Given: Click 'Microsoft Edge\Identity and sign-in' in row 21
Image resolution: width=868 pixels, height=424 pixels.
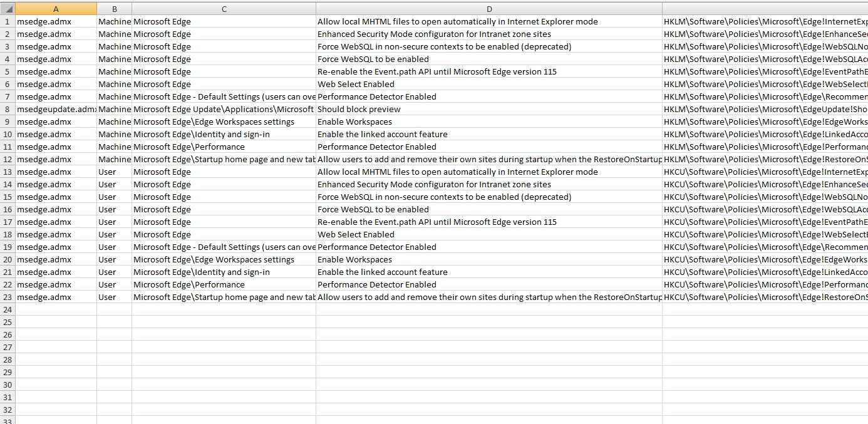Looking at the screenshot, I should click(x=224, y=272).
